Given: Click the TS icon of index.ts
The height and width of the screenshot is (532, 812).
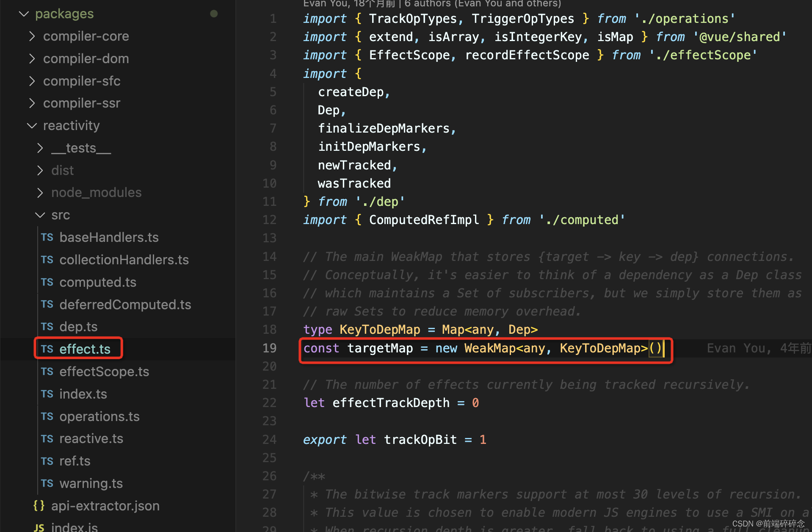Looking at the screenshot, I should pyautogui.click(x=47, y=394).
